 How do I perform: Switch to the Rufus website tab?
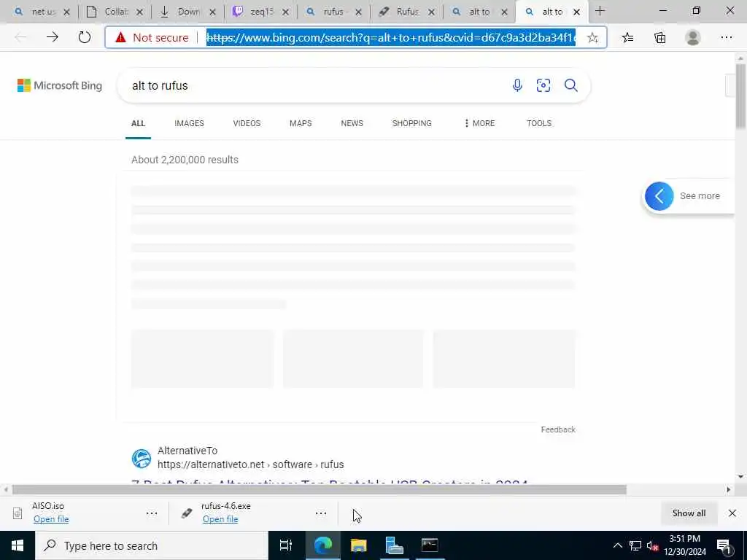pos(407,12)
